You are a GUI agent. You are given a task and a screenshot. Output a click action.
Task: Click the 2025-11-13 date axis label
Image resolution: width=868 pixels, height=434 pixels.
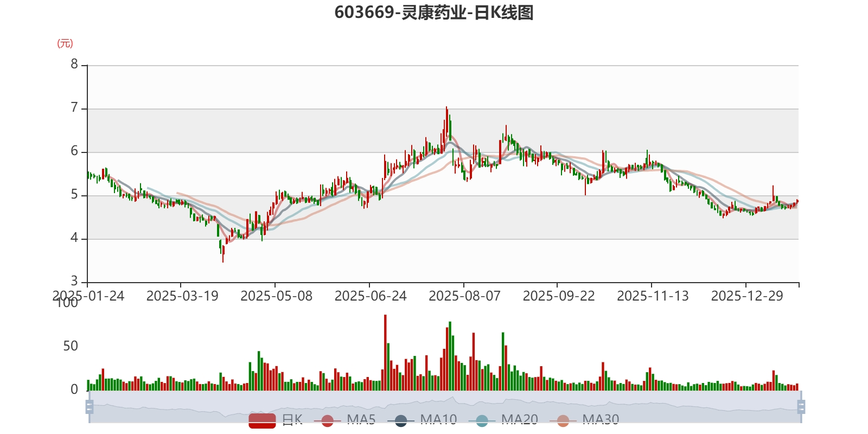(x=653, y=296)
